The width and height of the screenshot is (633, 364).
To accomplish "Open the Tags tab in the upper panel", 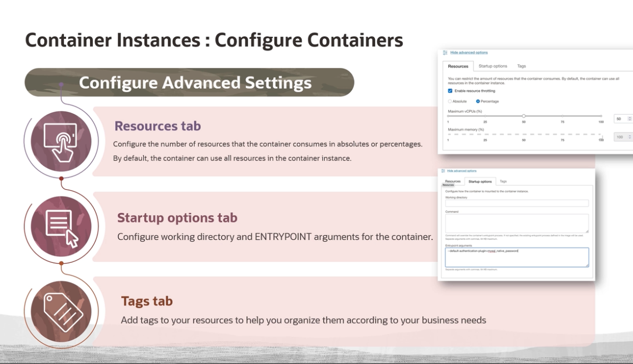I will (521, 67).
